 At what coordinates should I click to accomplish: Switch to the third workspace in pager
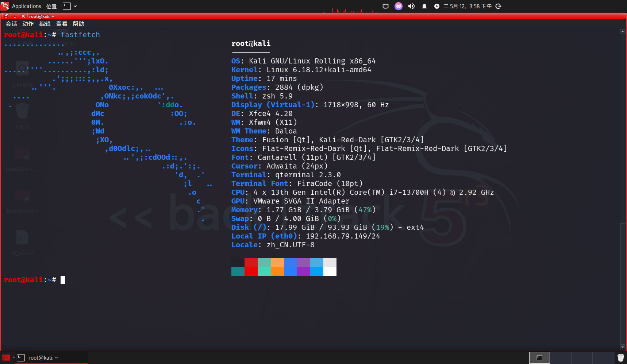coord(582,358)
